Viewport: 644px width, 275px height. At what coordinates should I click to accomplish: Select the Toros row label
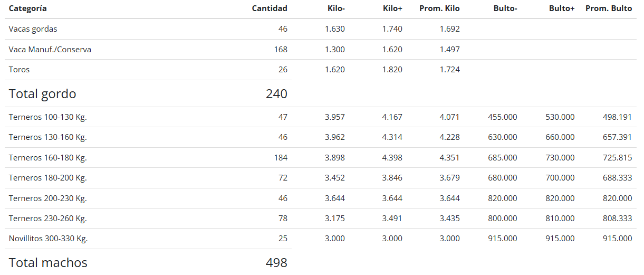19,70
